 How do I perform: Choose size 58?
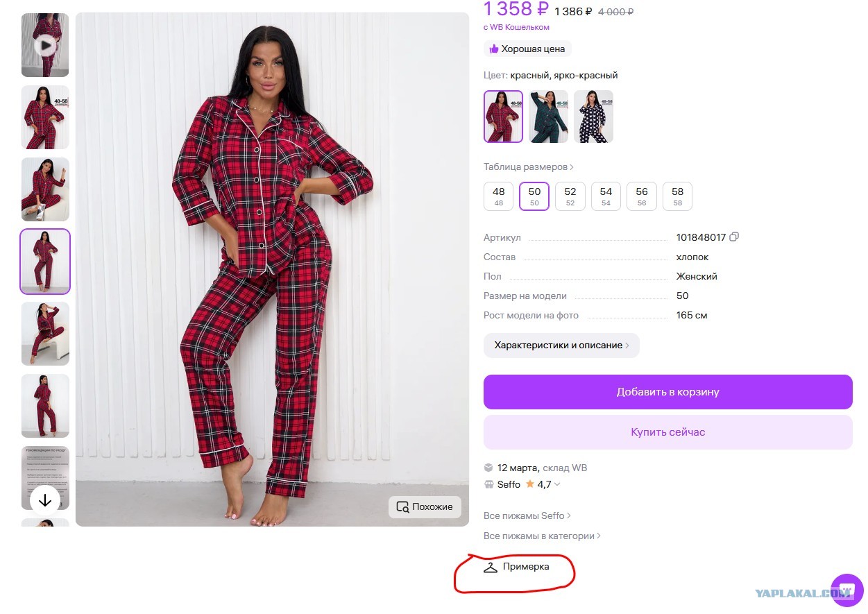click(677, 196)
